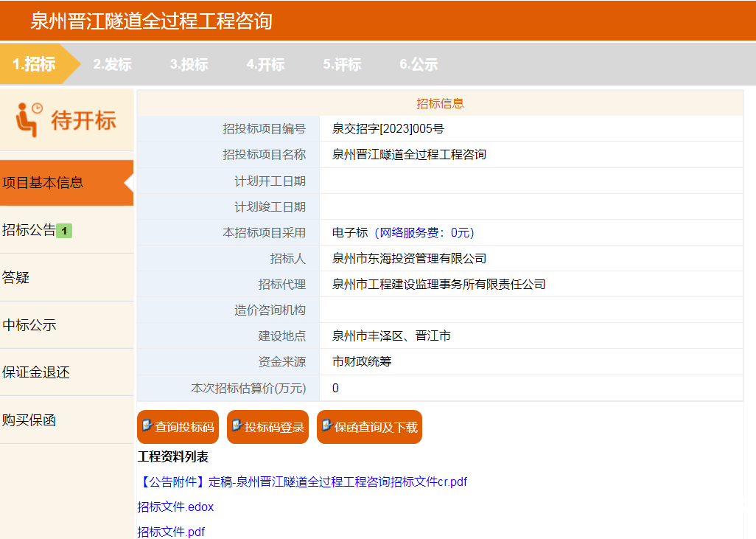This screenshot has height=539, width=756.
Task: Click the 造价咨询机构 label
Action: pos(270,310)
